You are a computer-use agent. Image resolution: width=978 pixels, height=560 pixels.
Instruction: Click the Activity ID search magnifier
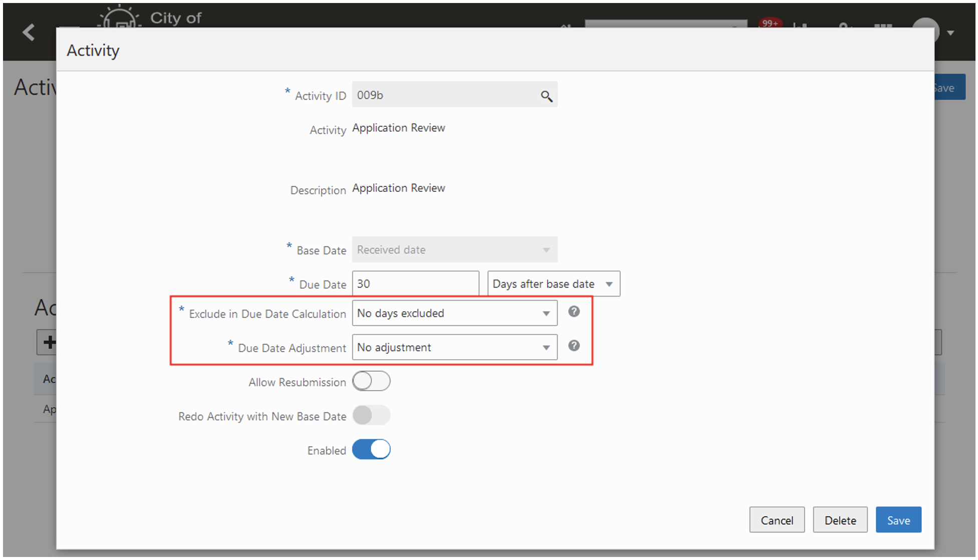click(x=546, y=96)
